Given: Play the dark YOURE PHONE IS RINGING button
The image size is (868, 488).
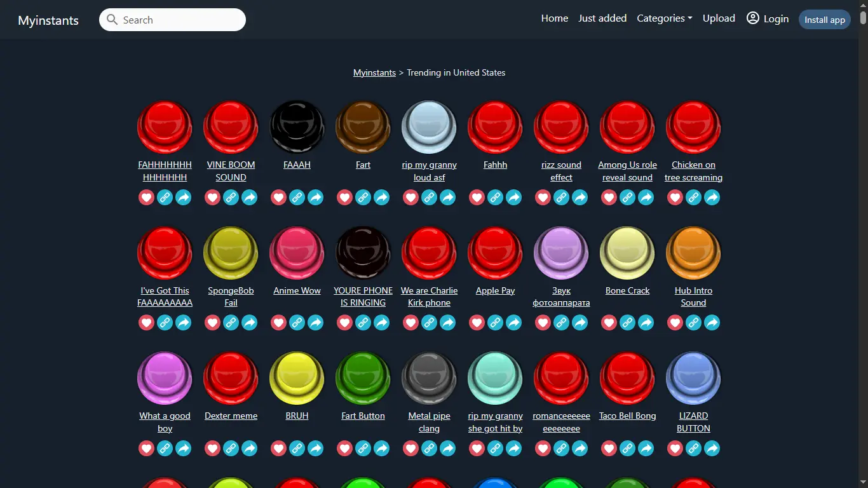Looking at the screenshot, I should click(363, 253).
